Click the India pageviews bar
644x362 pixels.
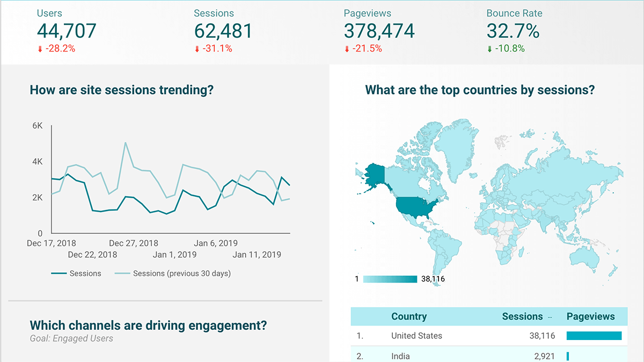click(568, 356)
